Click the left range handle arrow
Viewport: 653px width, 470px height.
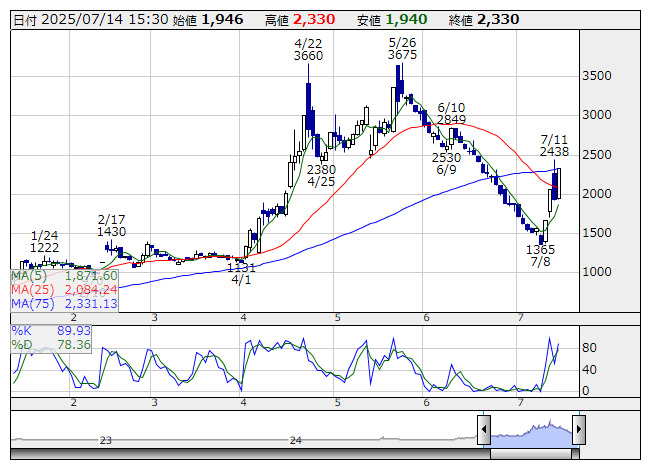coord(484,430)
